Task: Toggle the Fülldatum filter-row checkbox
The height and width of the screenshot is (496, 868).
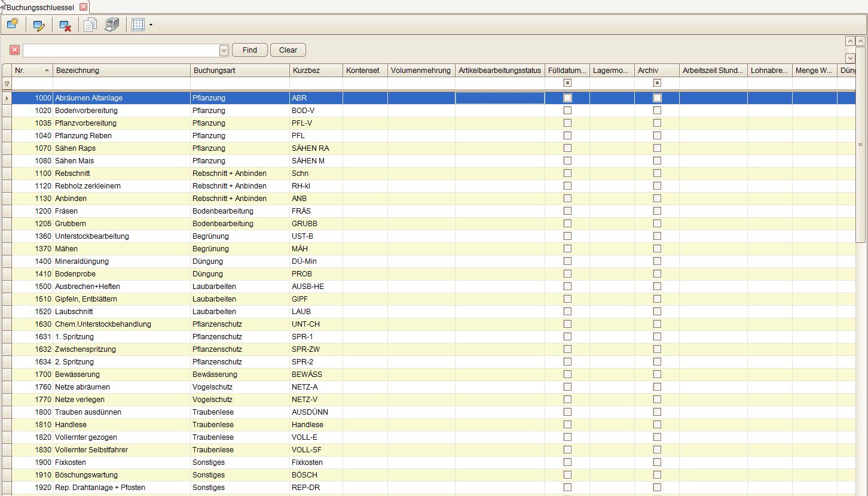Action: point(567,83)
